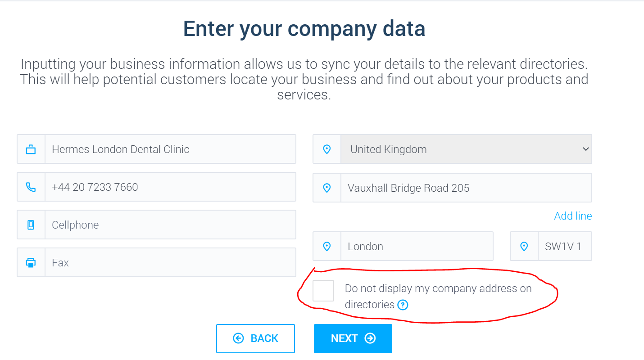Click the NEXT button
Screen dimensions: 644x360
[x=353, y=338]
